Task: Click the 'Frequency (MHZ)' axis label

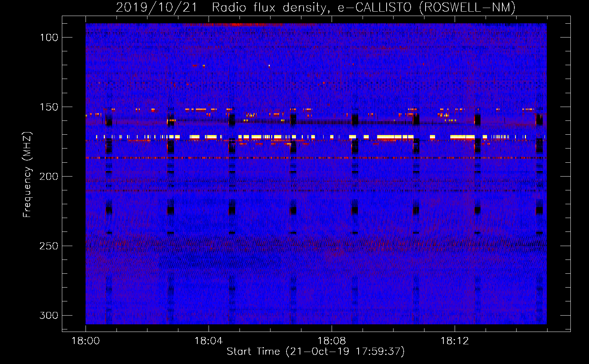Action: point(27,175)
